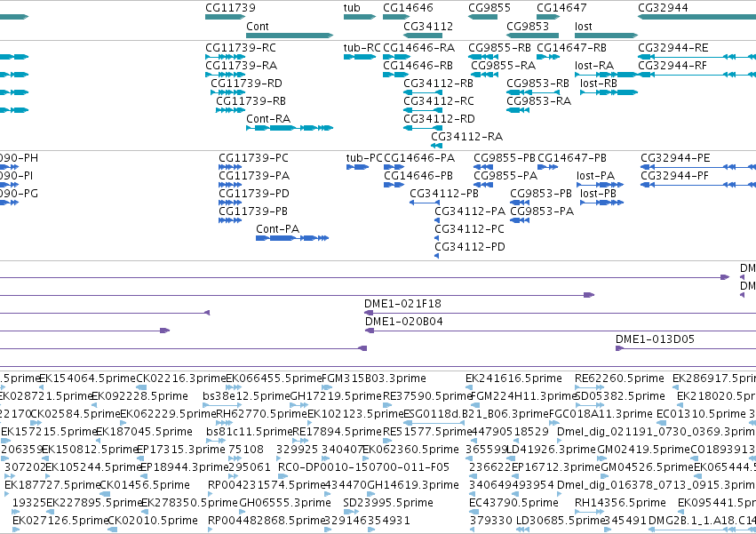The height and width of the screenshot is (534, 756).
Task: Click transcript CG34112-RA
Action: 436,146
